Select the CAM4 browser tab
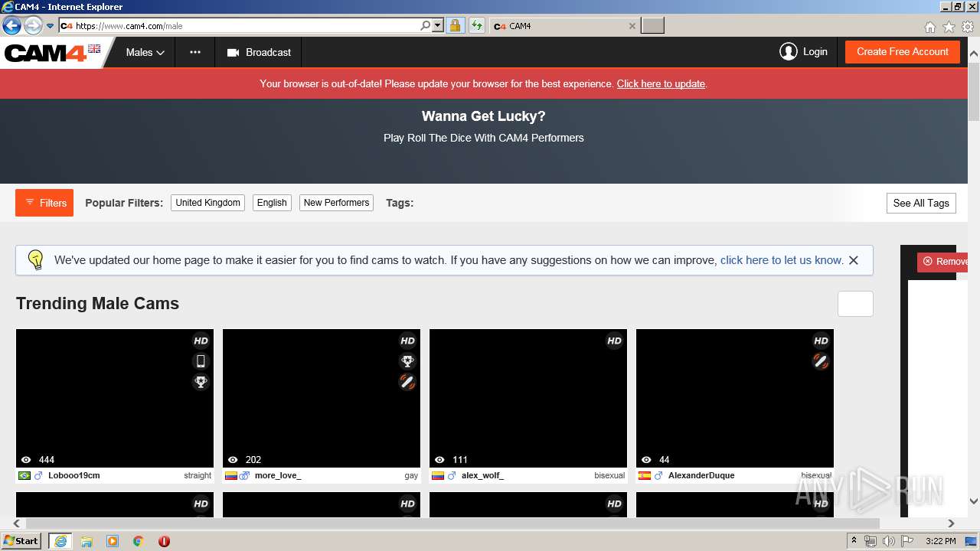This screenshot has width=980, height=551. 563,26
